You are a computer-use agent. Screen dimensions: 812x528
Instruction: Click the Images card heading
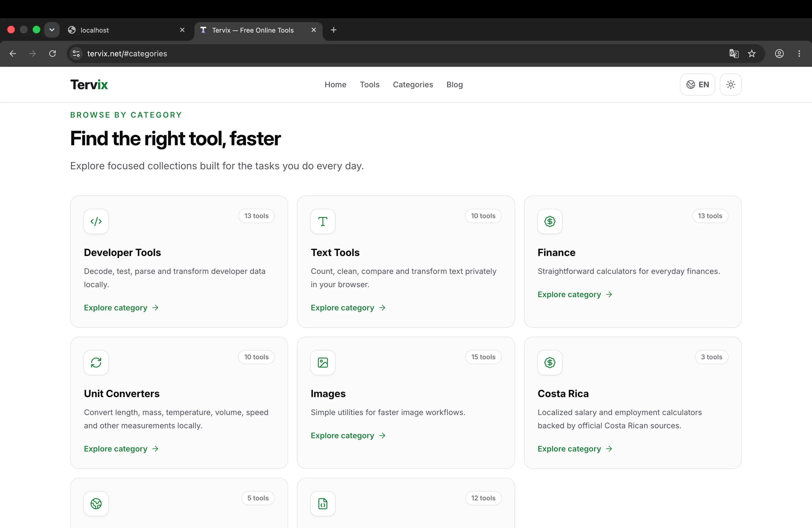pos(328,394)
